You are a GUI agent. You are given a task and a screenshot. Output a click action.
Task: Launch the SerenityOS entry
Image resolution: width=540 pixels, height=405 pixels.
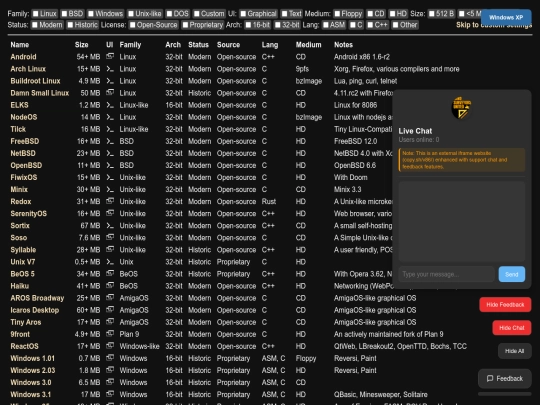(x=29, y=214)
